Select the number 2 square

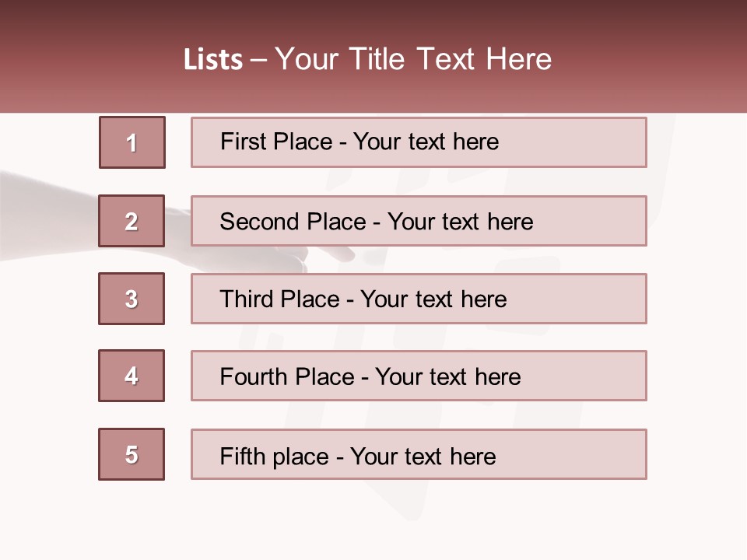click(x=132, y=221)
